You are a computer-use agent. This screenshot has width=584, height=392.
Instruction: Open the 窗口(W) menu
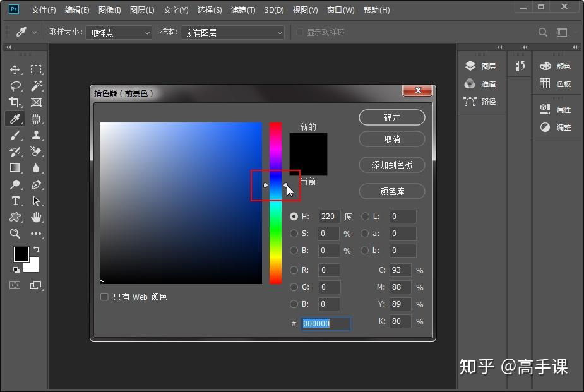[x=340, y=10]
